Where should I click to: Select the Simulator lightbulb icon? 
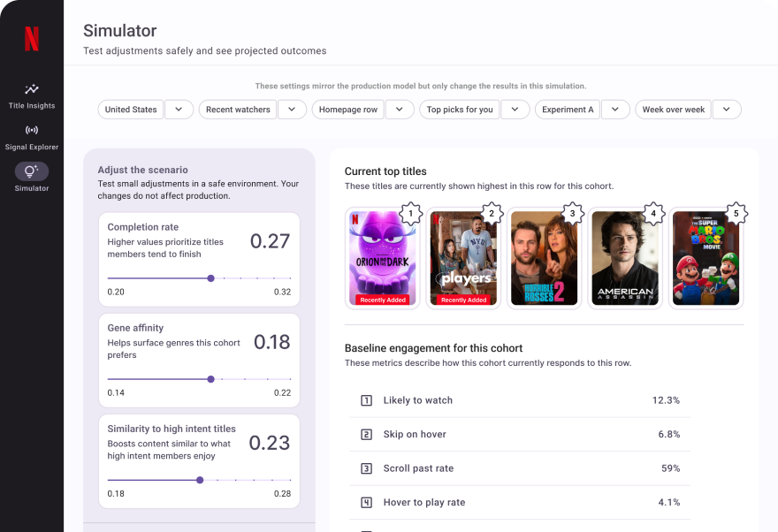(x=32, y=171)
